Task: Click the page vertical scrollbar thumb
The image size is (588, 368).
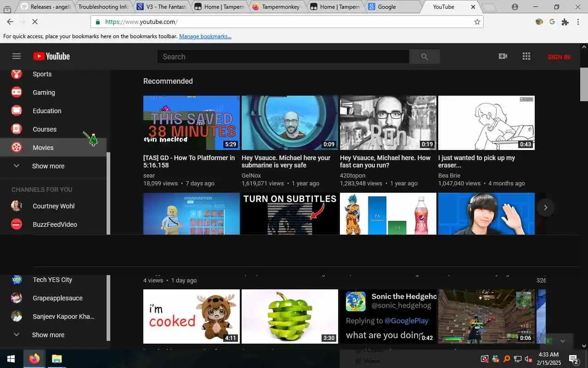Action: tap(584, 84)
